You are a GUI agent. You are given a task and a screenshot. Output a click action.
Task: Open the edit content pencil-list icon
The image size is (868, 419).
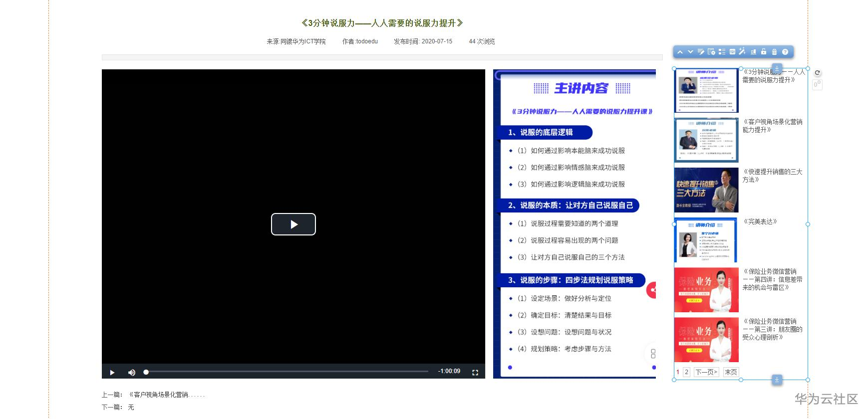pos(701,52)
